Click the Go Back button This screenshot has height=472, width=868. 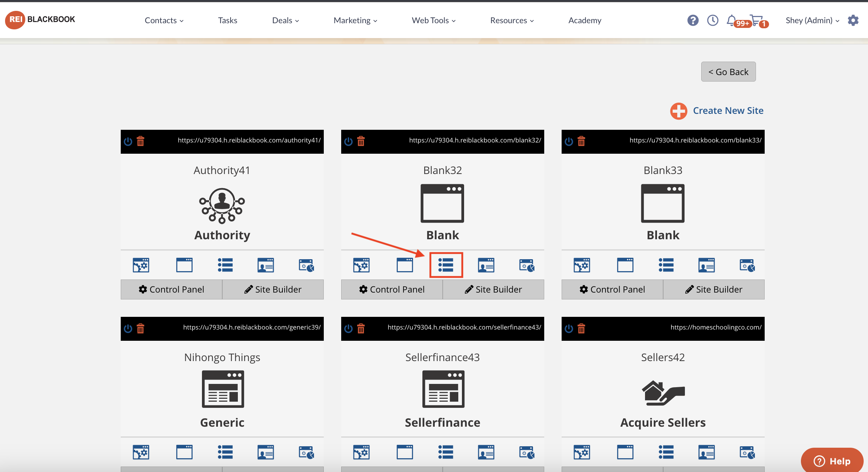pos(728,72)
